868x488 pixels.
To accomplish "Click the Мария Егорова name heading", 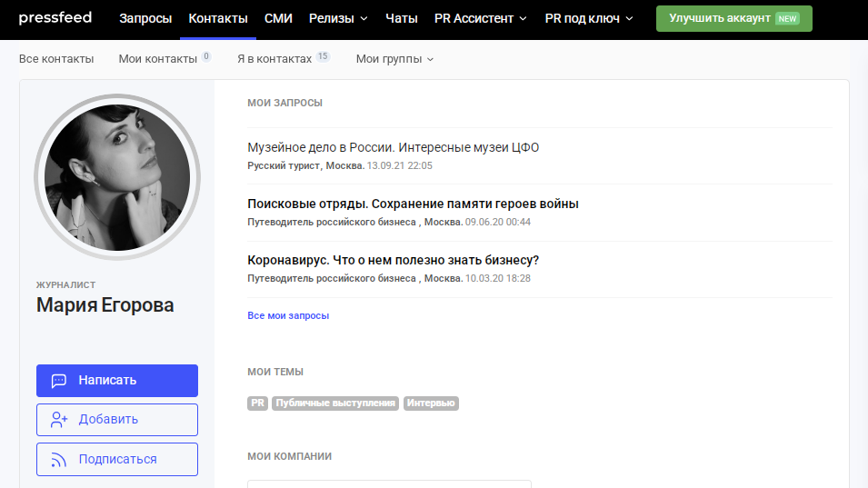I will coord(105,304).
